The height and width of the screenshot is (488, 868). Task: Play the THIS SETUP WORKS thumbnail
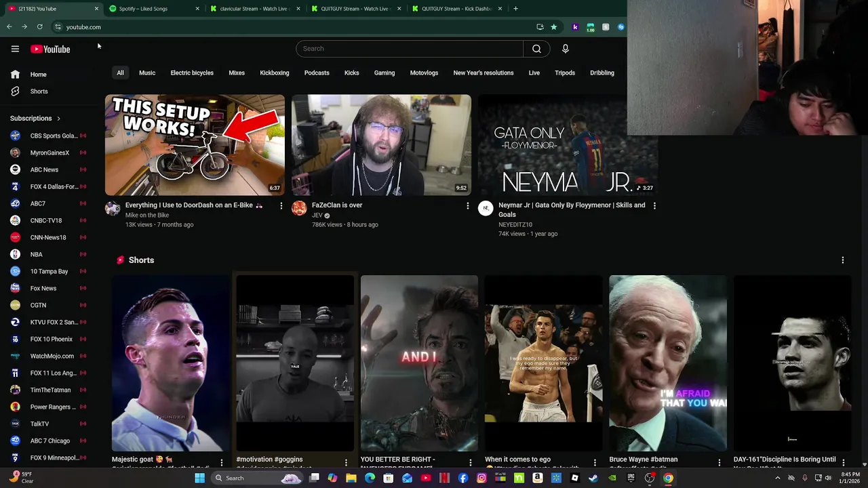[x=195, y=145]
